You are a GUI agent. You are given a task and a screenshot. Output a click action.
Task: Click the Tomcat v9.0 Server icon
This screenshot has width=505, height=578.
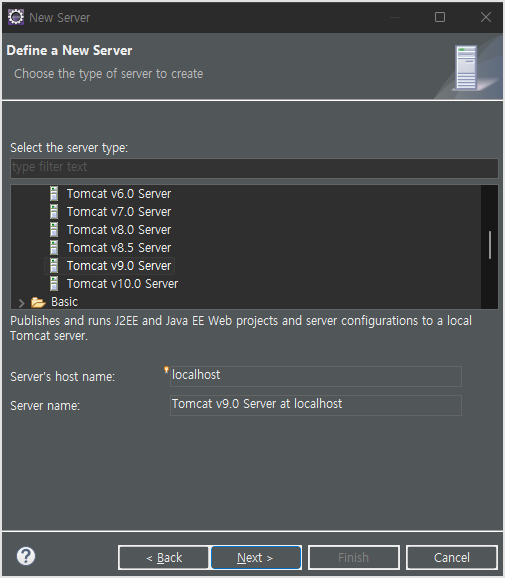[x=54, y=266]
